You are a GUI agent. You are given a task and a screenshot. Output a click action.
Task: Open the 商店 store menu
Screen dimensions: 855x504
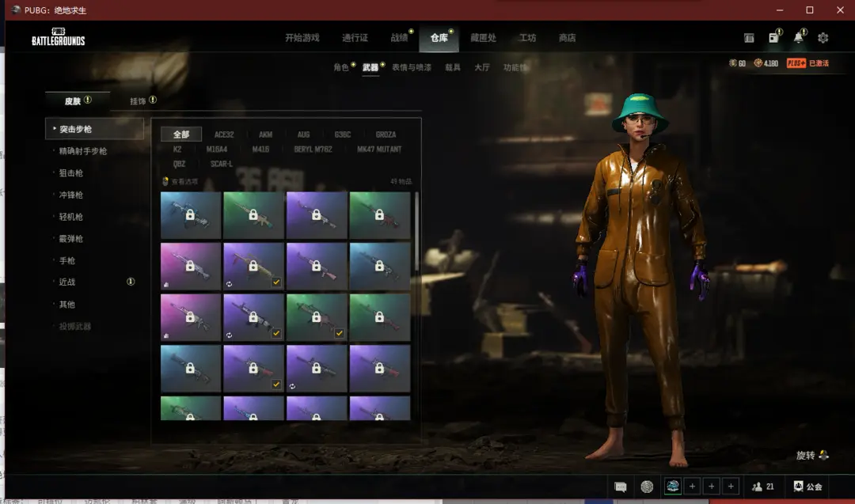(567, 38)
